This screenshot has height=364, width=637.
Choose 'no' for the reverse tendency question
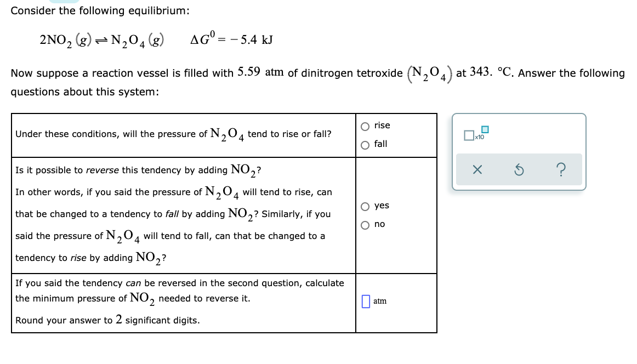[x=365, y=224]
